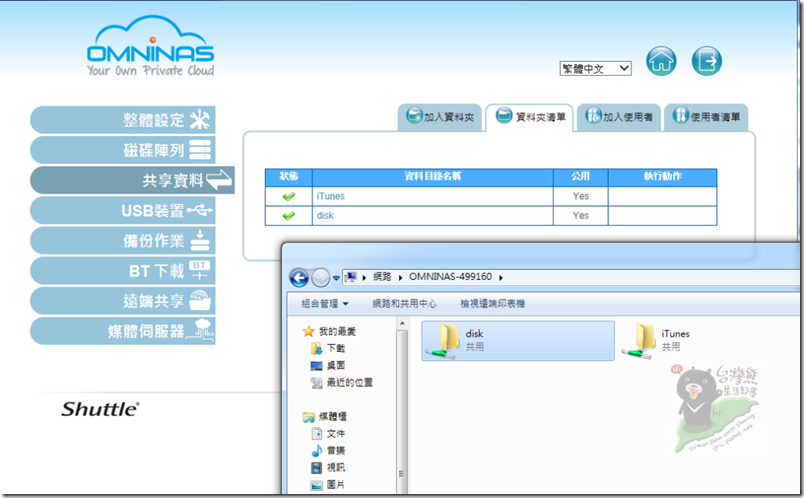Click the Shuttle logo
The image size is (804, 498).
pyautogui.click(x=100, y=409)
